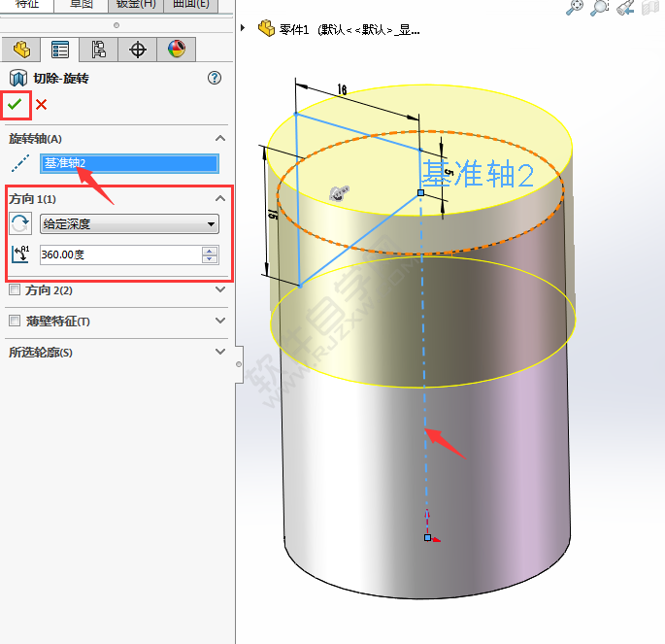This screenshot has height=644, width=665.
Task: Click the Zoom to Fit icon
Action: pyautogui.click(x=575, y=7)
